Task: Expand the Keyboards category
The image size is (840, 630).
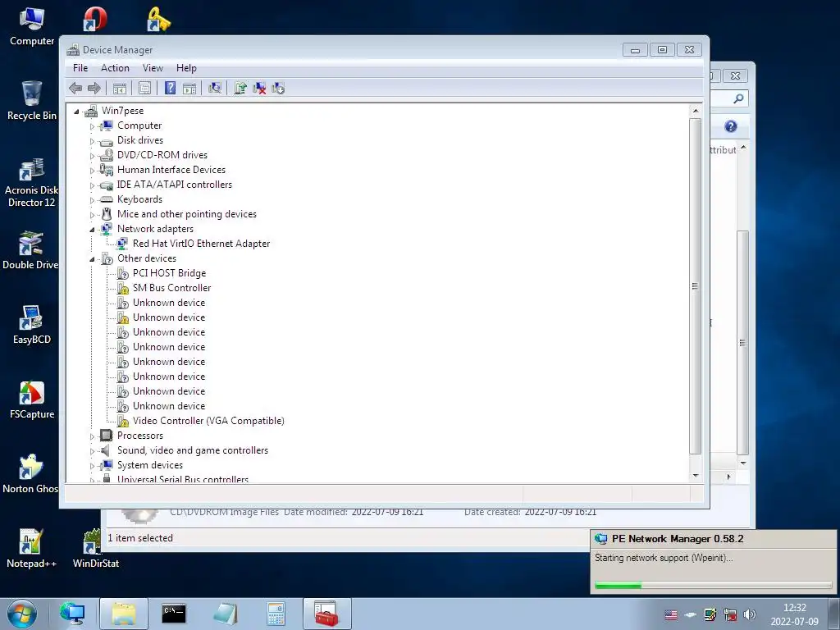Action: click(x=92, y=200)
